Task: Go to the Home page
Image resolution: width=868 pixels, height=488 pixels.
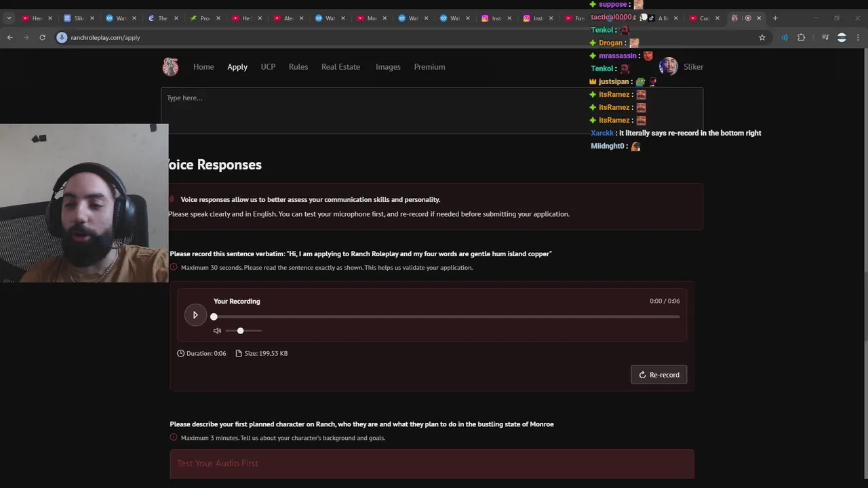Action: 203,66
